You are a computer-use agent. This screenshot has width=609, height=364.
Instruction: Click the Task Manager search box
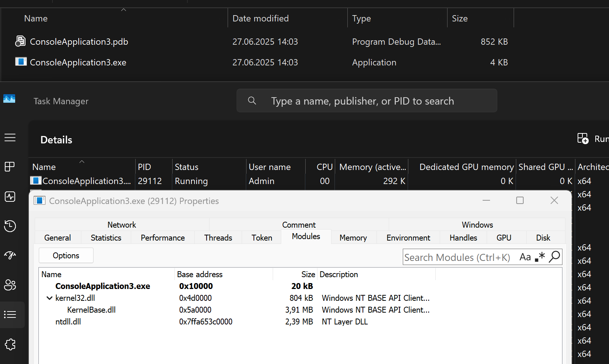coord(366,101)
